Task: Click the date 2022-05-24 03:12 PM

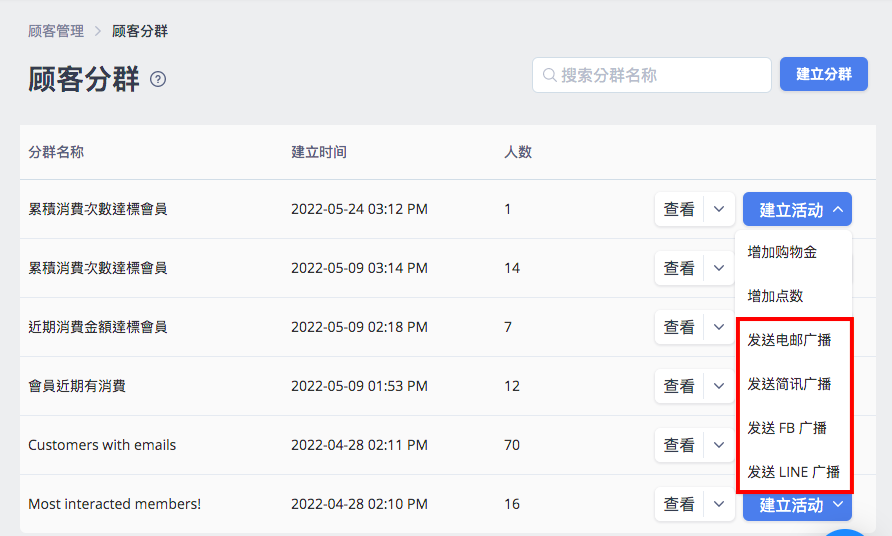Action: click(359, 209)
